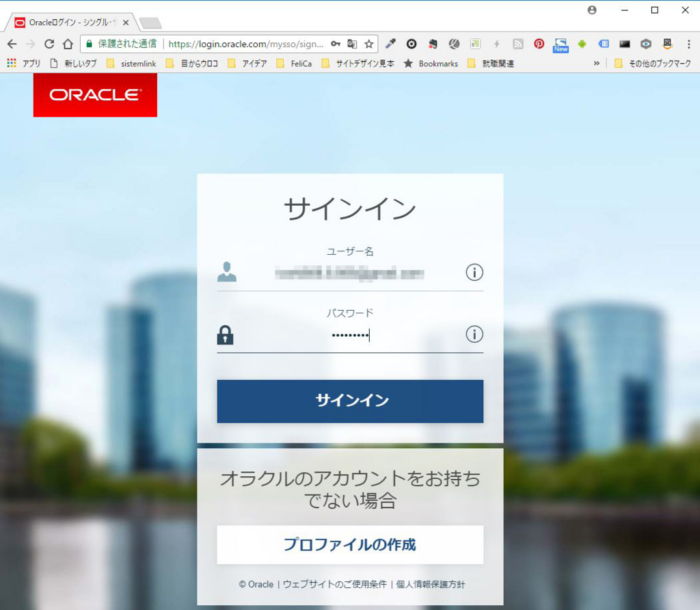This screenshot has width=700, height=610.
Task: Open ウェブサイトのご使用条件 link
Action: coord(335,584)
